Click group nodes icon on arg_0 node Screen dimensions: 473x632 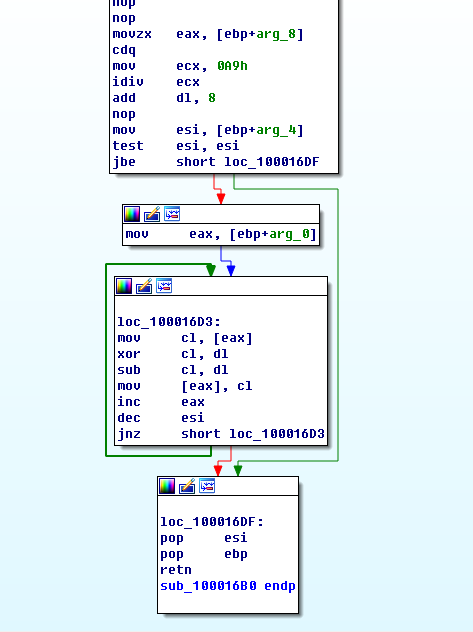tap(172, 214)
